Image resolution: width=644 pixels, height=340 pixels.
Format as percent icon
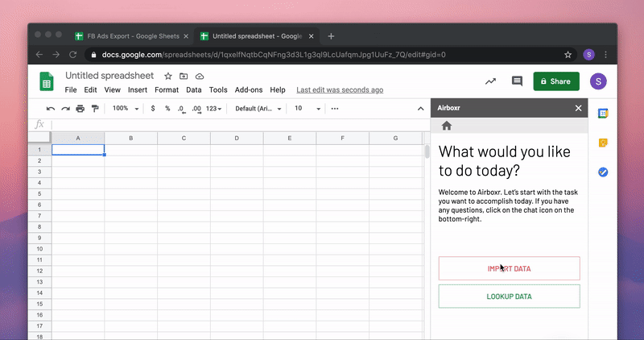tap(167, 109)
